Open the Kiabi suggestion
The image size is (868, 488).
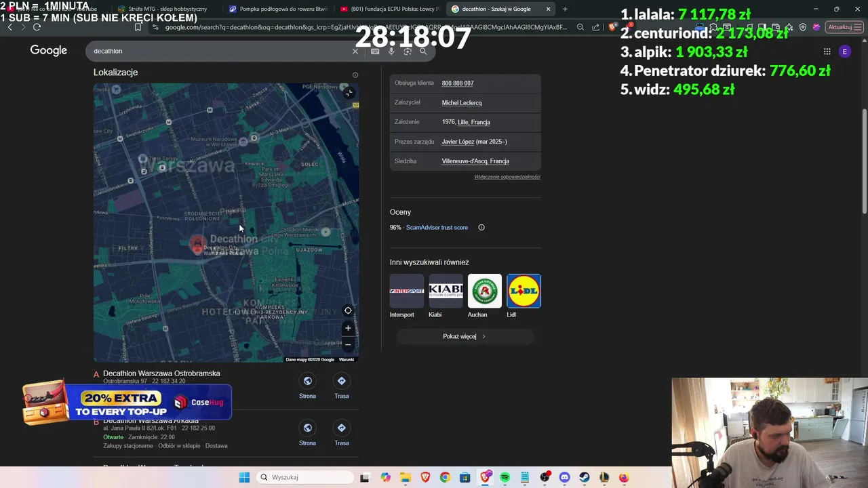[446, 296]
